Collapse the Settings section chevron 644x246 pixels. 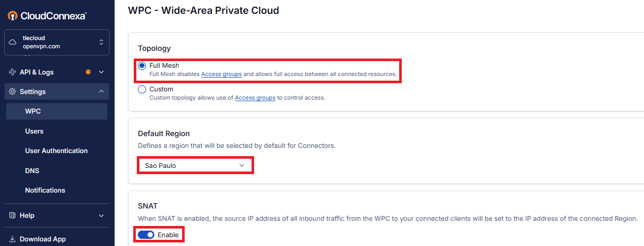tap(101, 91)
